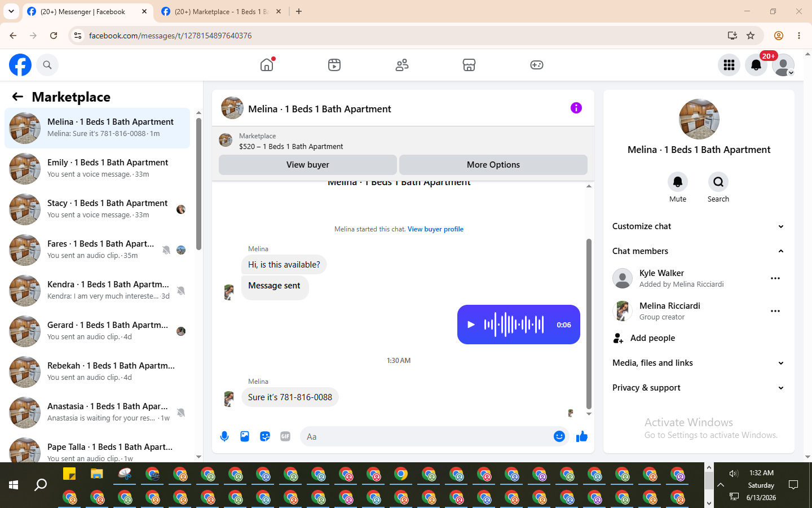Search in conversation using the magnifier icon
Screen dimensions: 812x508
pos(718,182)
